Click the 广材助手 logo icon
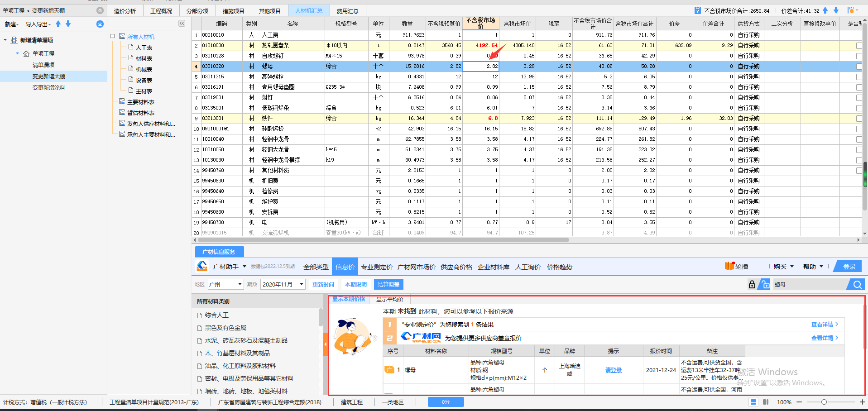 pyautogui.click(x=201, y=266)
